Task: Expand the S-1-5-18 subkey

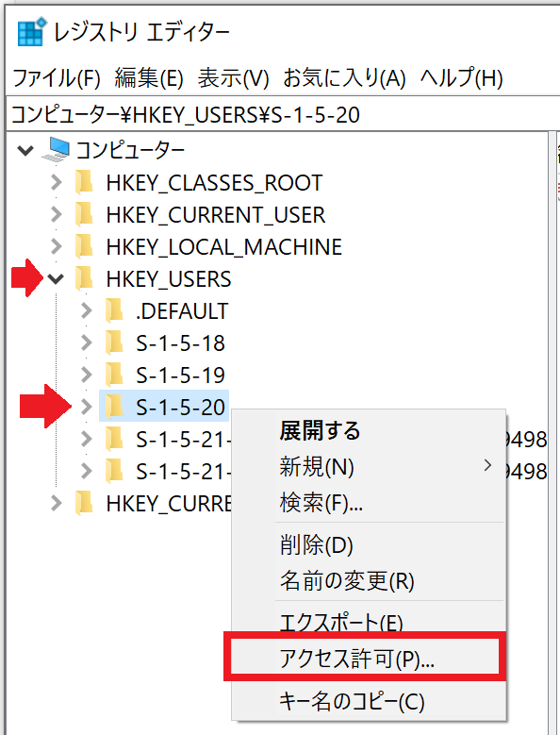Action: coord(86,342)
